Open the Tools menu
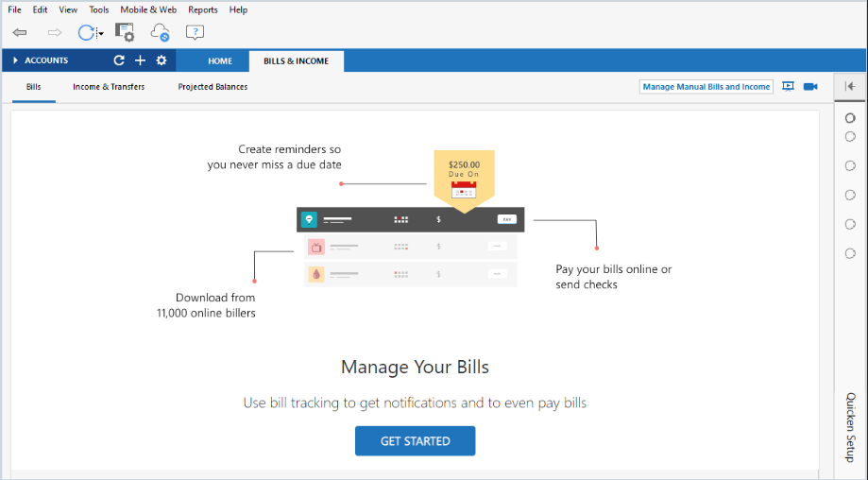 (99, 10)
